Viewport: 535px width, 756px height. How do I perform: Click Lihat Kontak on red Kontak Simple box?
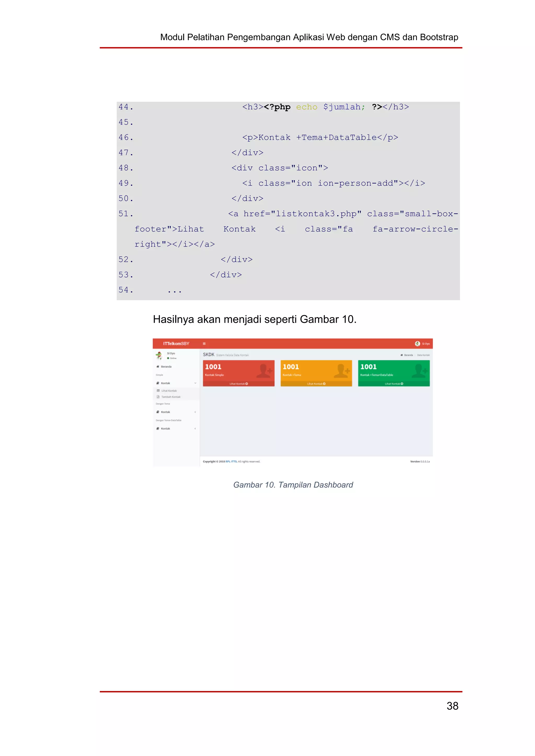[x=239, y=383]
